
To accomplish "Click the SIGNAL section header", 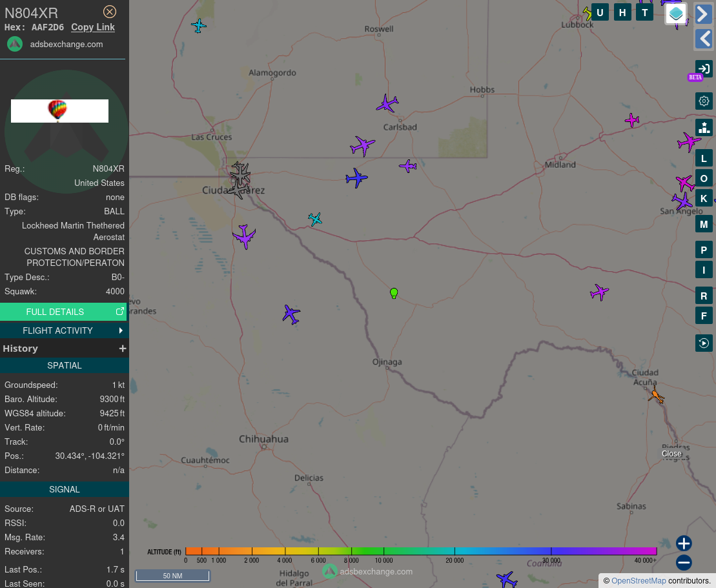I will (x=65, y=489).
